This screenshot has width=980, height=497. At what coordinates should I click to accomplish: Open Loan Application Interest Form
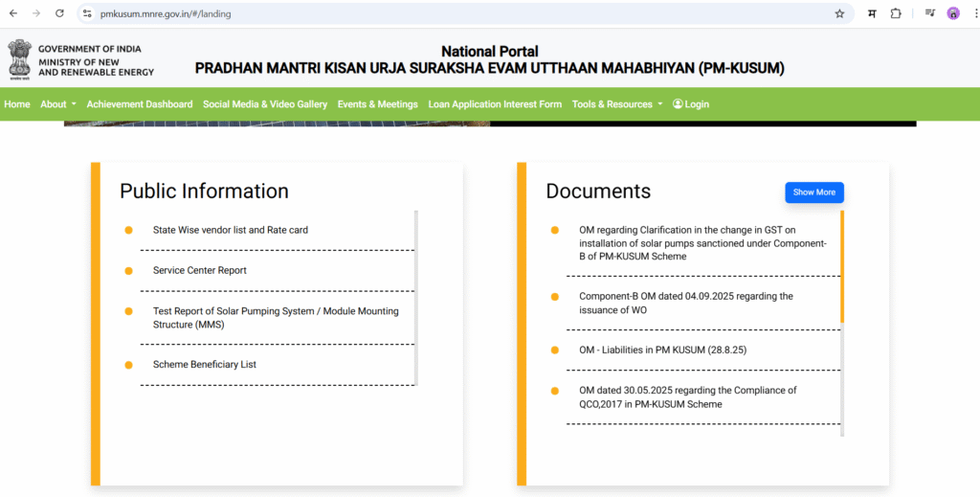[495, 104]
